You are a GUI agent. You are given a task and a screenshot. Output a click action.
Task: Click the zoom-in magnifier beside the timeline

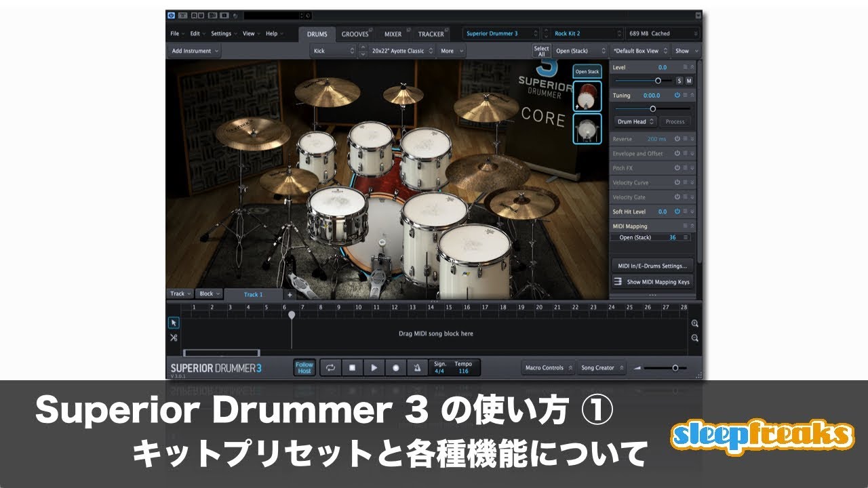[x=694, y=323]
